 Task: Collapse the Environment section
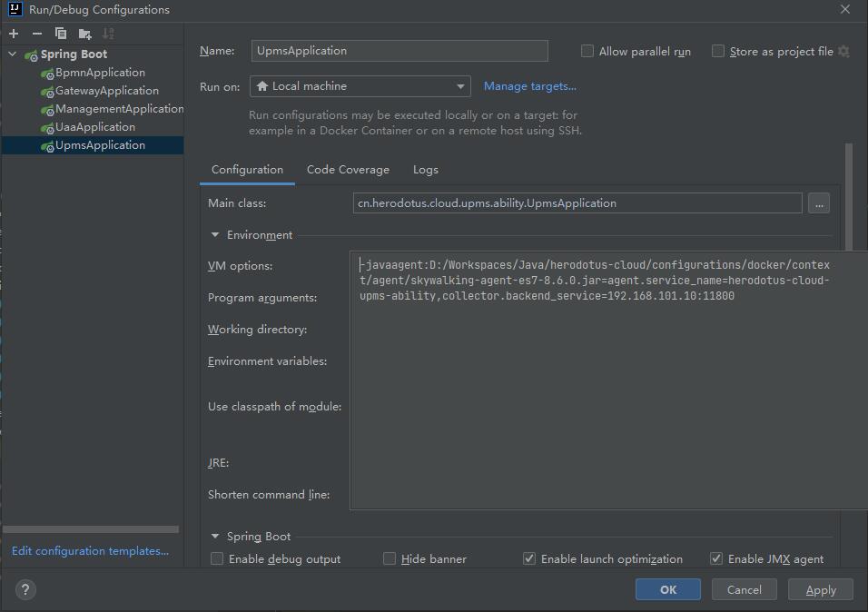pos(215,235)
